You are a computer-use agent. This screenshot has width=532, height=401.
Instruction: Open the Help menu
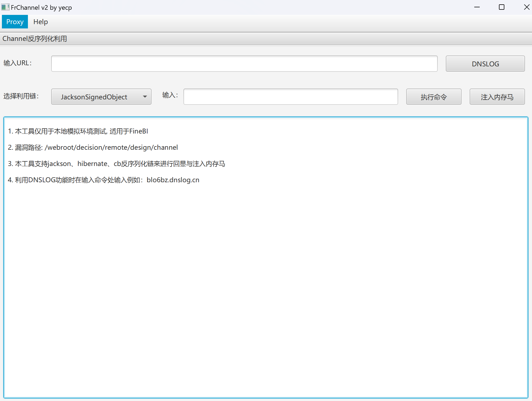(x=41, y=22)
